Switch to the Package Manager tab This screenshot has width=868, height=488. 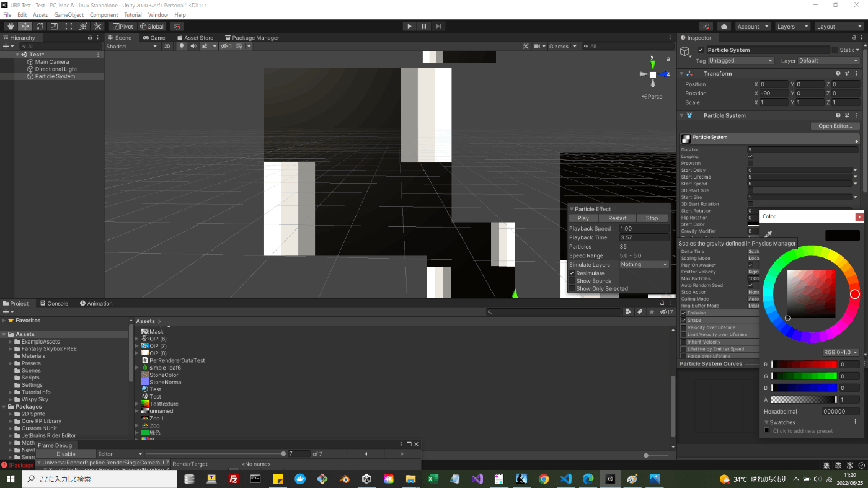tap(252, 37)
